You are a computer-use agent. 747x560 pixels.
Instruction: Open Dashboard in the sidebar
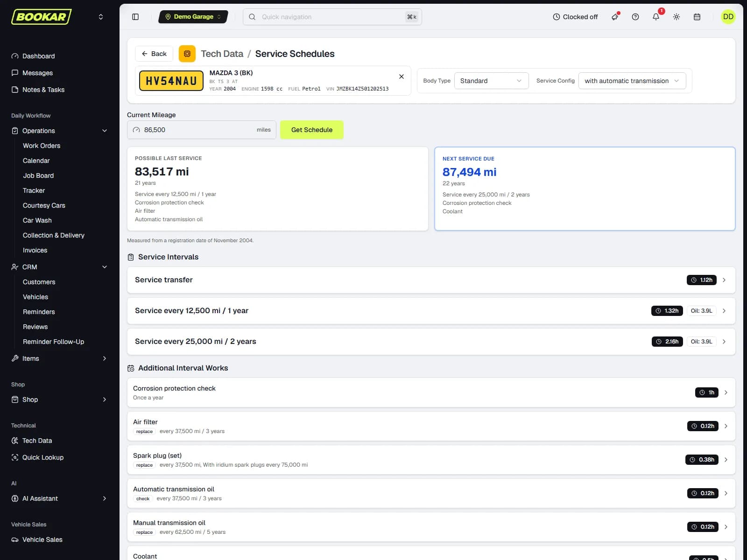click(x=60, y=56)
